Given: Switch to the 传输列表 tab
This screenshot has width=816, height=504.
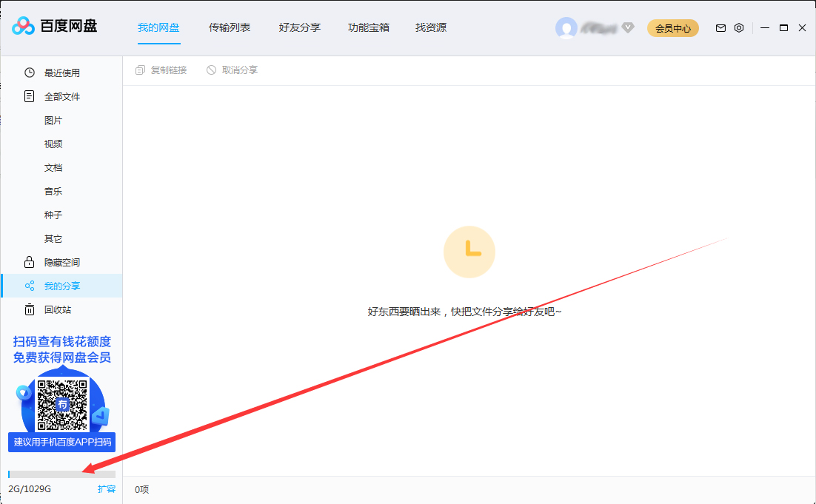Looking at the screenshot, I should tap(230, 27).
